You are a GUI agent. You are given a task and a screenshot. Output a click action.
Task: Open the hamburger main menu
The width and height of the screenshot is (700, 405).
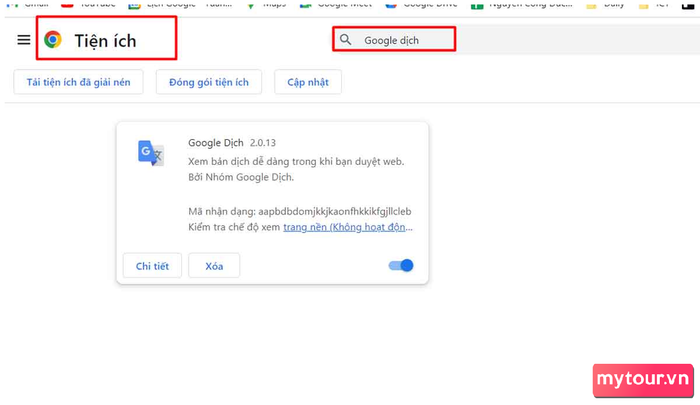(24, 40)
